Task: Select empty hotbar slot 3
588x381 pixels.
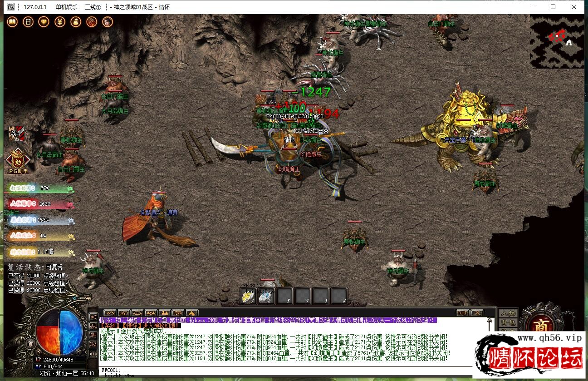Action: 284,296
